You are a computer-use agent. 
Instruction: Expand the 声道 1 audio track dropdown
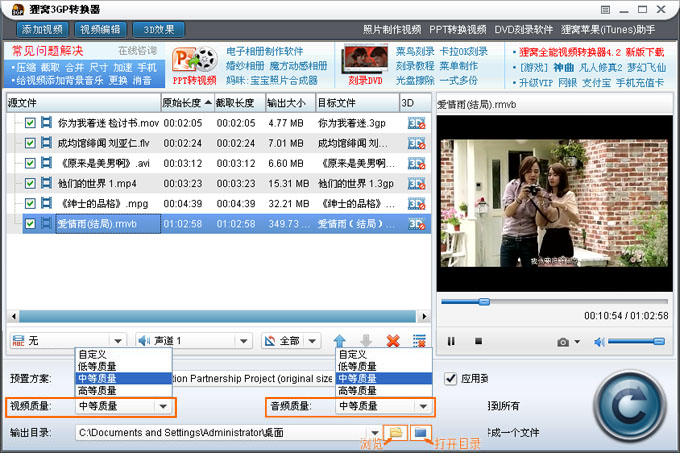[243, 341]
